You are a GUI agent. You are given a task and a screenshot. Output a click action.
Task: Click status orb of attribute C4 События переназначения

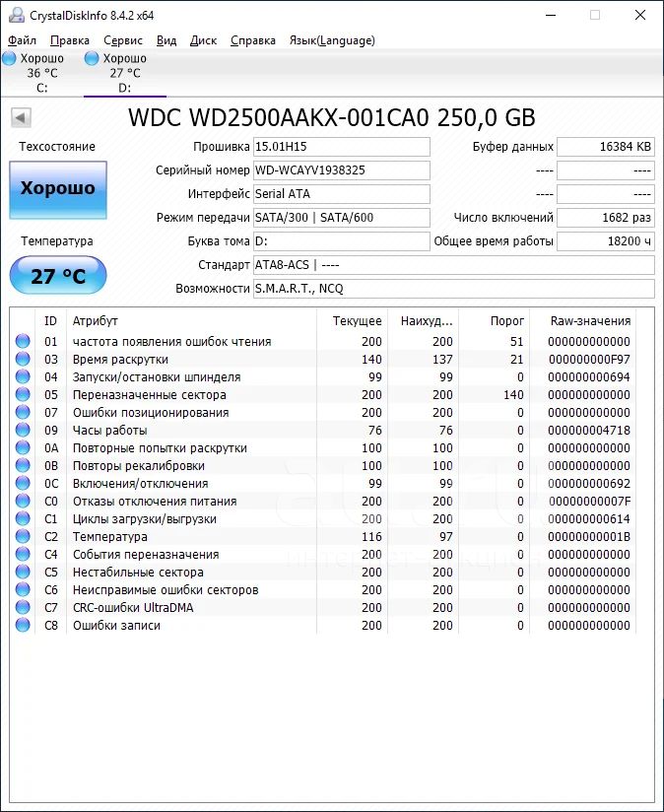click(x=23, y=554)
